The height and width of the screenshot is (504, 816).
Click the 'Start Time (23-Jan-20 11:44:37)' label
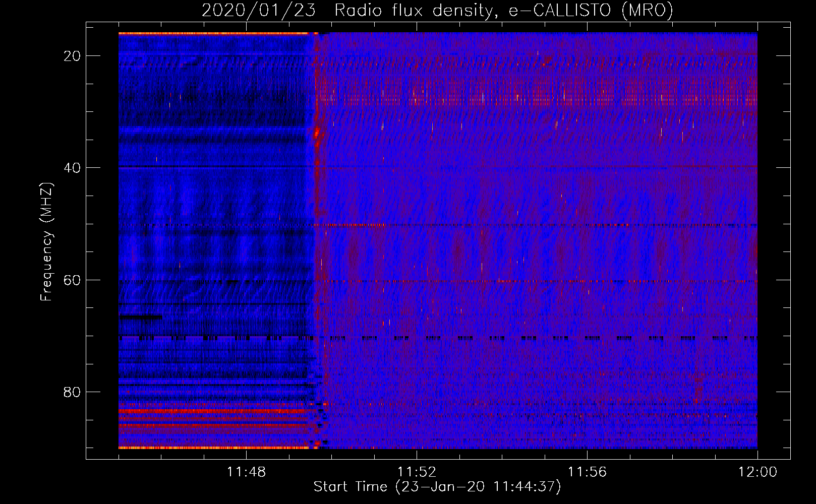pos(437,487)
